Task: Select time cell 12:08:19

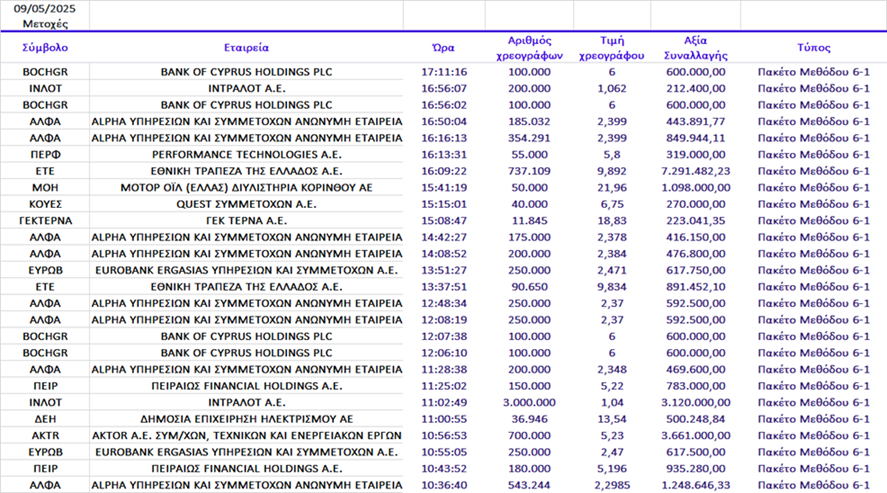Action: click(x=444, y=320)
